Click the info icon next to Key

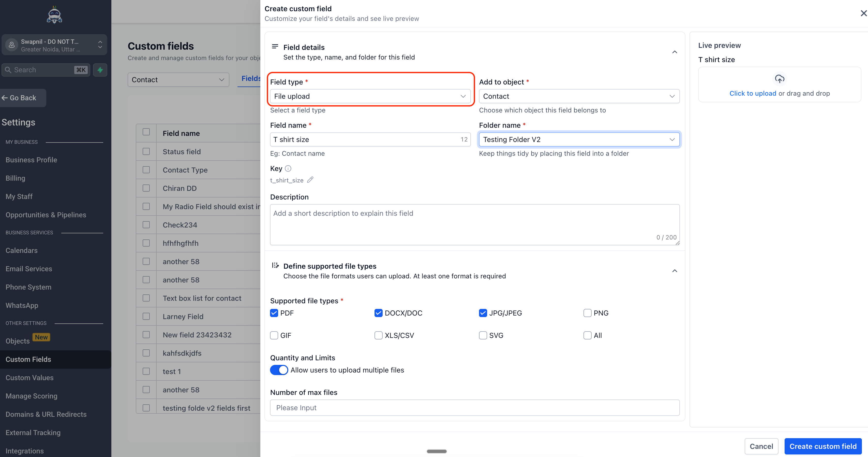click(288, 168)
